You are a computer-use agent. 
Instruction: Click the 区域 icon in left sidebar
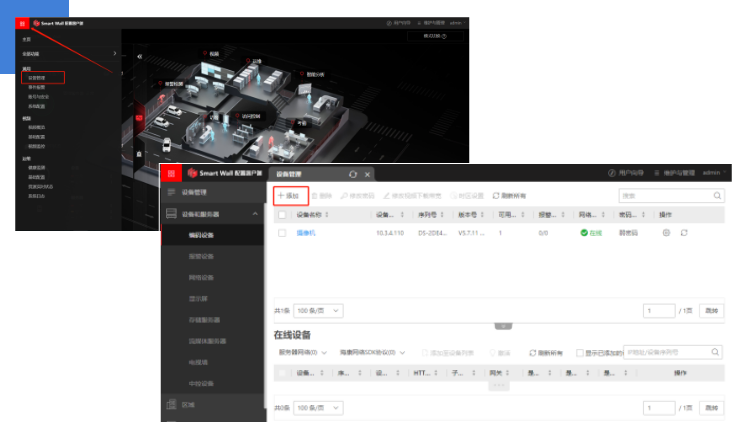click(171, 405)
